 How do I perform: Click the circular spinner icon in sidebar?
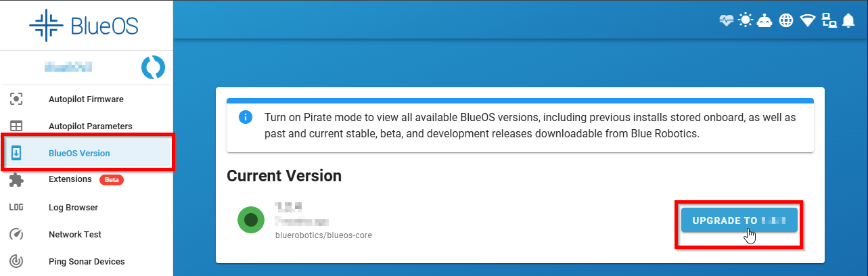click(153, 67)
